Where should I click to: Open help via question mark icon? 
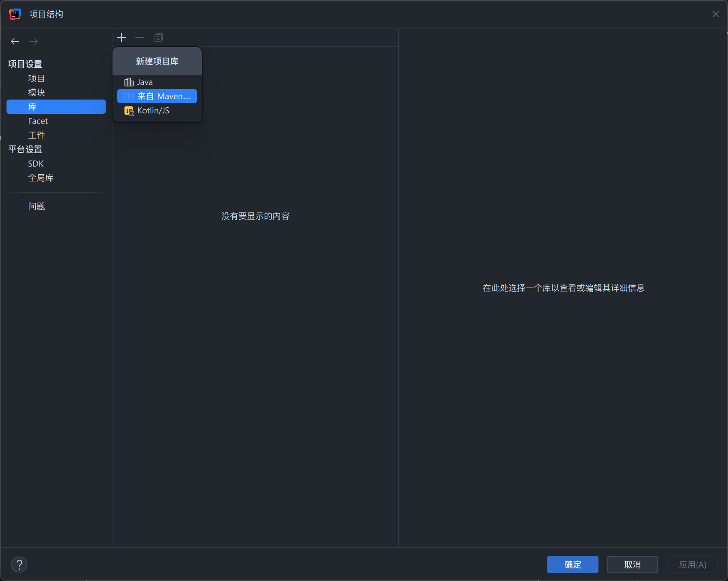tap(19, 564)
